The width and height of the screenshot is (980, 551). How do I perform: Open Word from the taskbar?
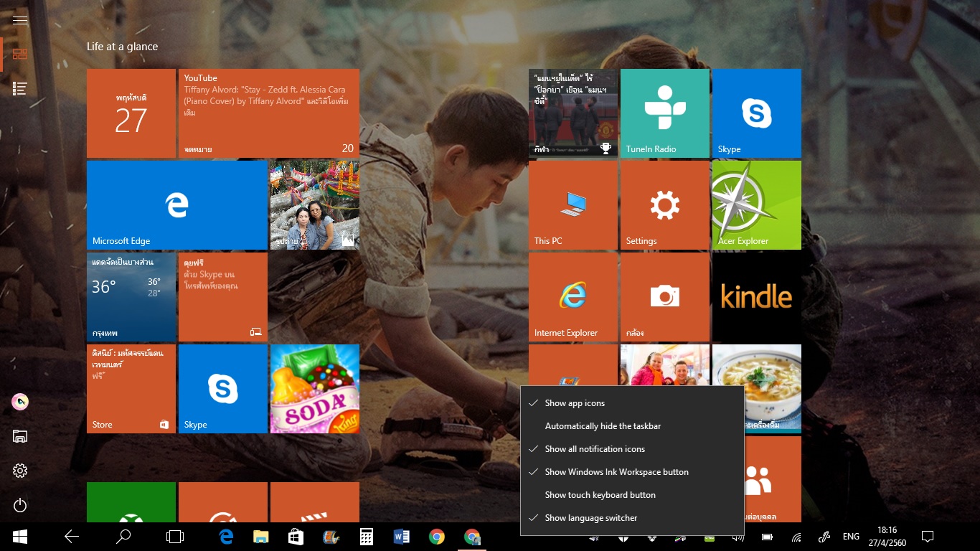tap(402, 537)
